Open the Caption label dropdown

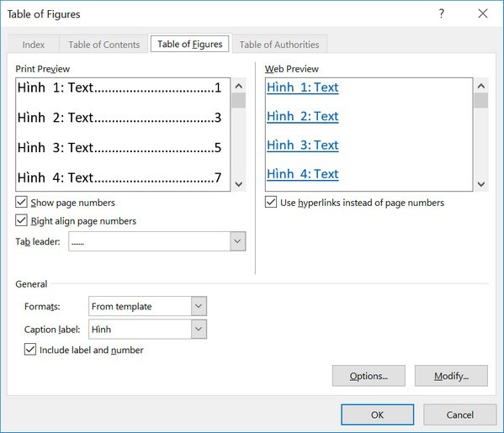[x=199, y=330]
